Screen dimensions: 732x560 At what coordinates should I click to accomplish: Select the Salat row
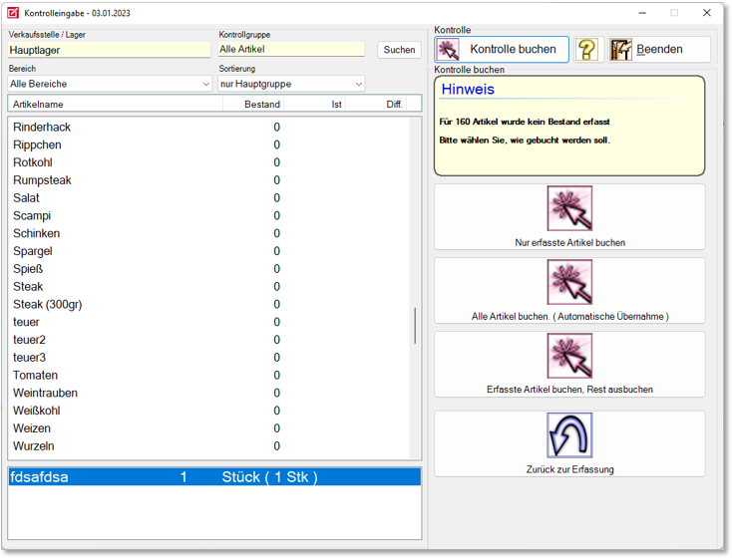(208, 197)
